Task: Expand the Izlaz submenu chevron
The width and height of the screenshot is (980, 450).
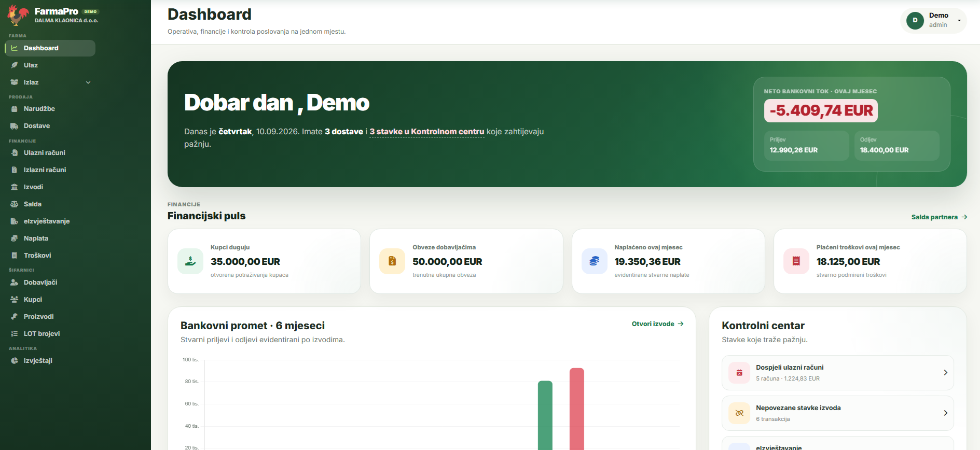Action: point(88,82)
